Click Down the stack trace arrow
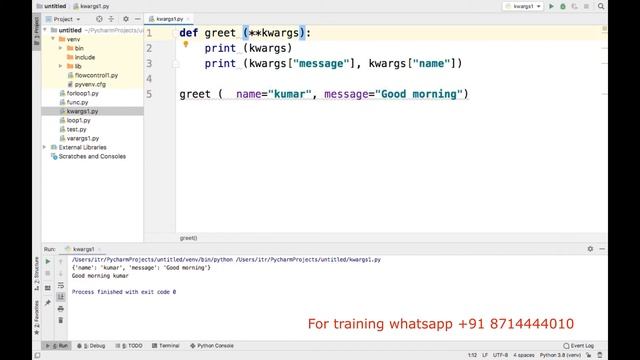The image size is (640, 360). 61,273
